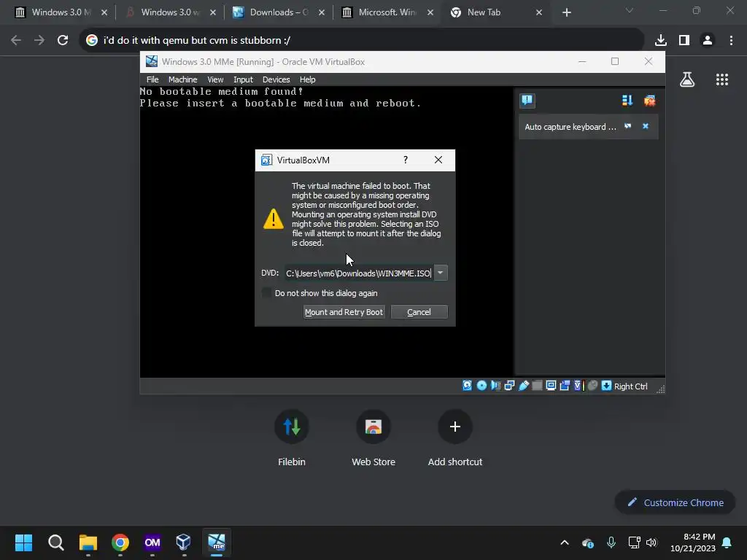Open Chrome Labs flask icon
The width and height of the screenshot is (747, 560).
click(x=687, y=79)
